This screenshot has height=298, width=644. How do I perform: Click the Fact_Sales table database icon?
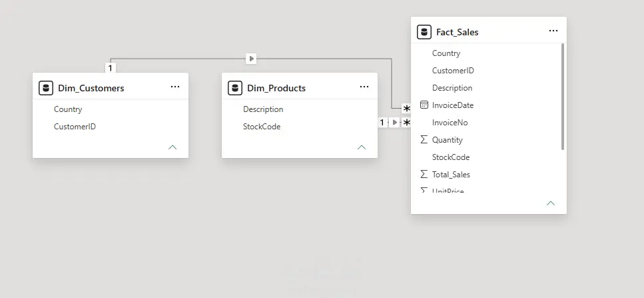pos(424,32)
